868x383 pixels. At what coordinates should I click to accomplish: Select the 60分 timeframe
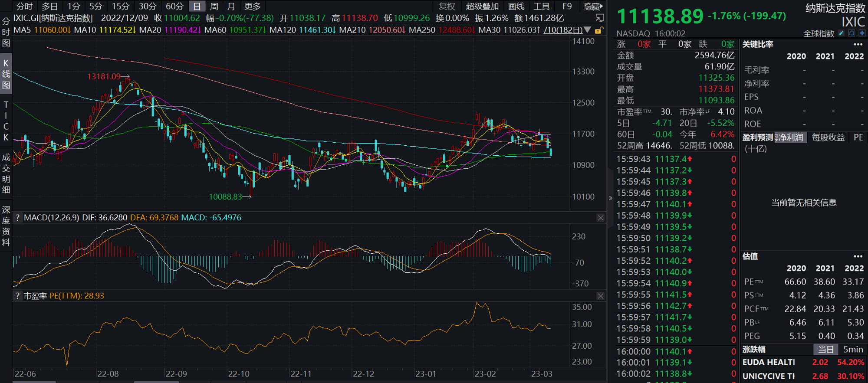click(175, 6)
